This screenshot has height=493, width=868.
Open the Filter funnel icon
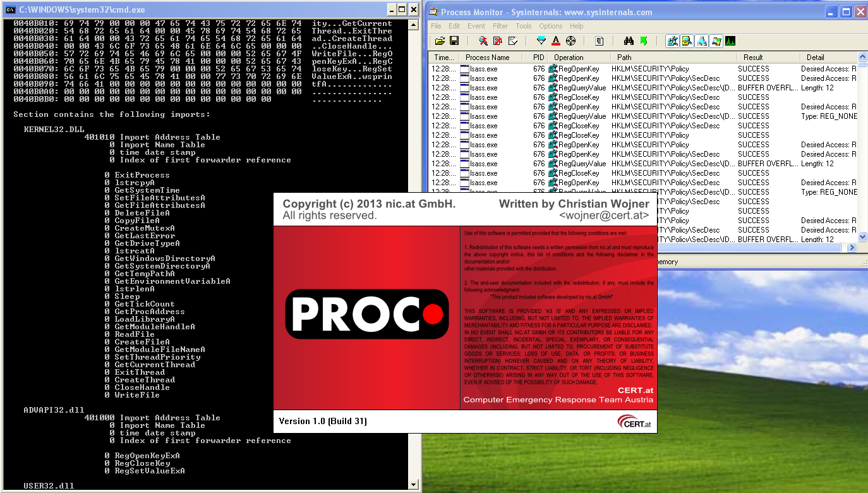(541, 41)
